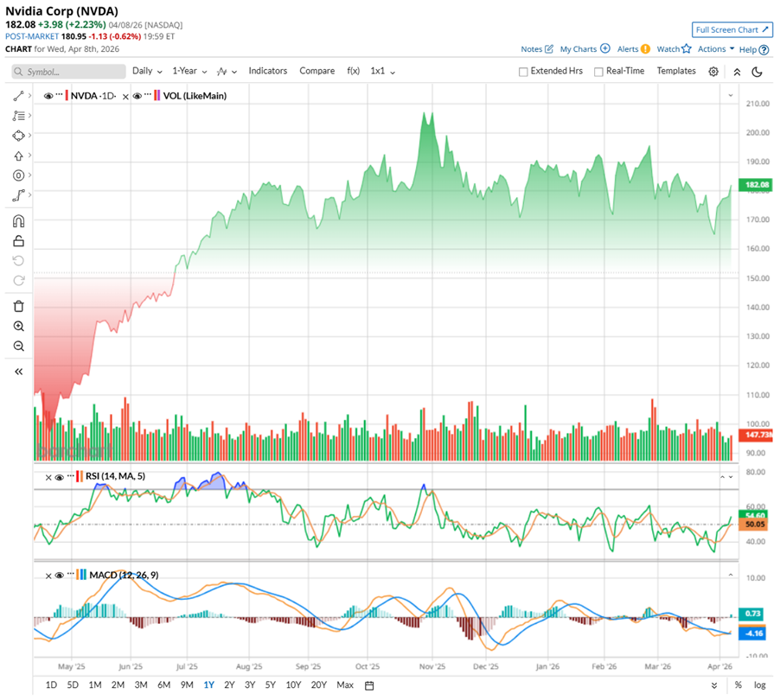Select the trend line drawing tool

pyautogui.click(x=18, y=96)
